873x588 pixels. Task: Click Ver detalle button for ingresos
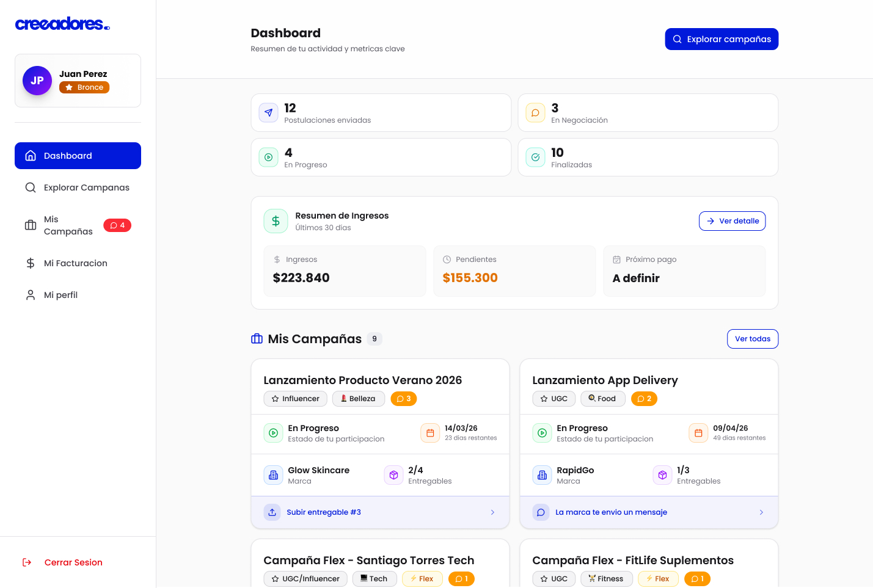click(x=732, y=221)
